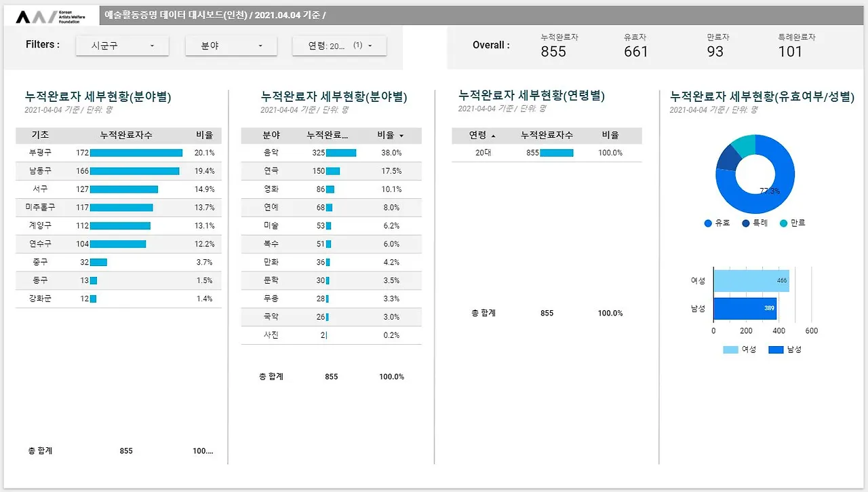
Task: Click the 남성 legend swatch below the bar chart
Action: point(776,349)
